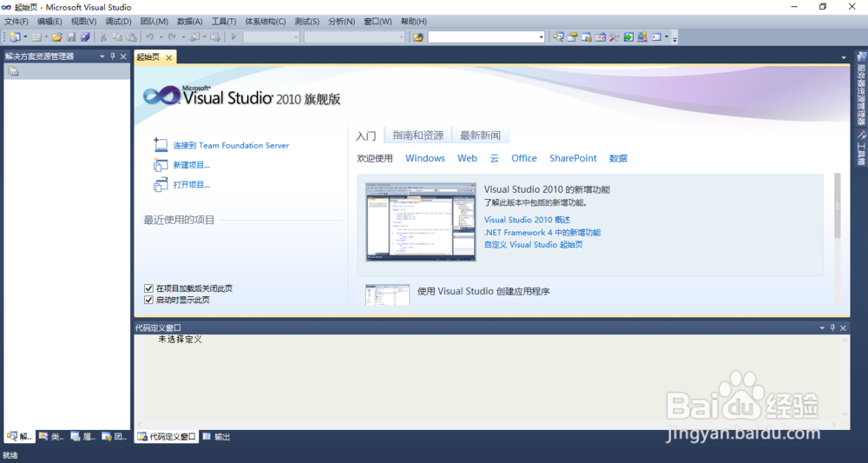Click the Visual Studio IDE screenshot thumbnail
The image size is (868, 463).
421,222
